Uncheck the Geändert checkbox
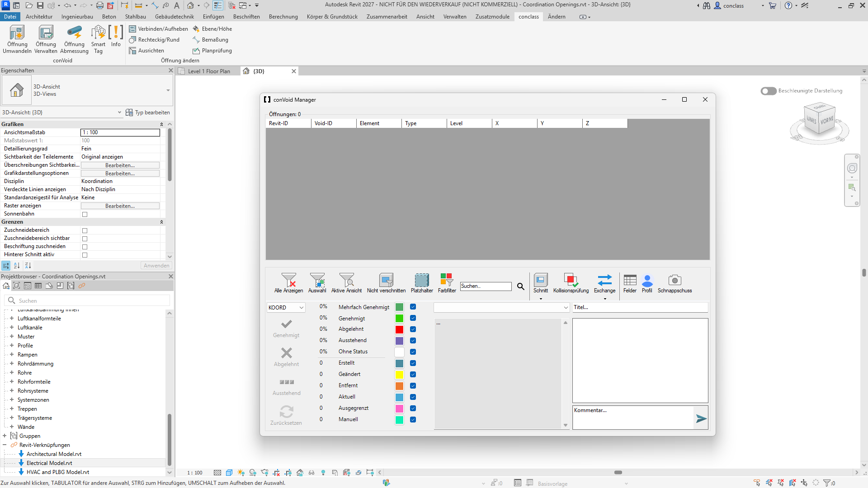This screenshot has height=488, width=868. pos(413,375)
